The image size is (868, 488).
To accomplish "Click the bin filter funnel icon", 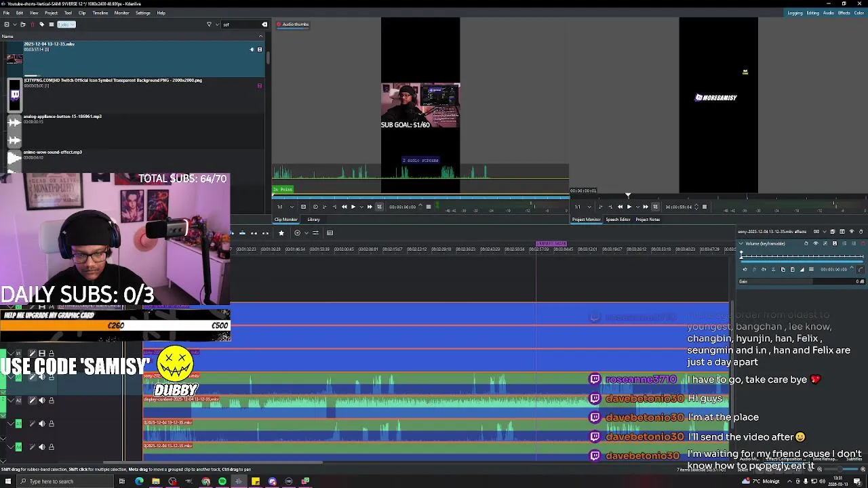I will (209, 24).
